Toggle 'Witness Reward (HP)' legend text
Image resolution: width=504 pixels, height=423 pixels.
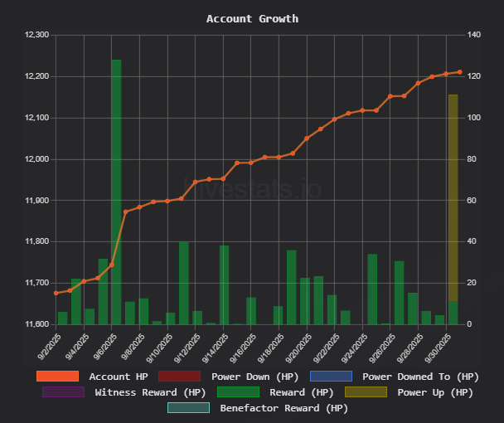coord(148,391)
